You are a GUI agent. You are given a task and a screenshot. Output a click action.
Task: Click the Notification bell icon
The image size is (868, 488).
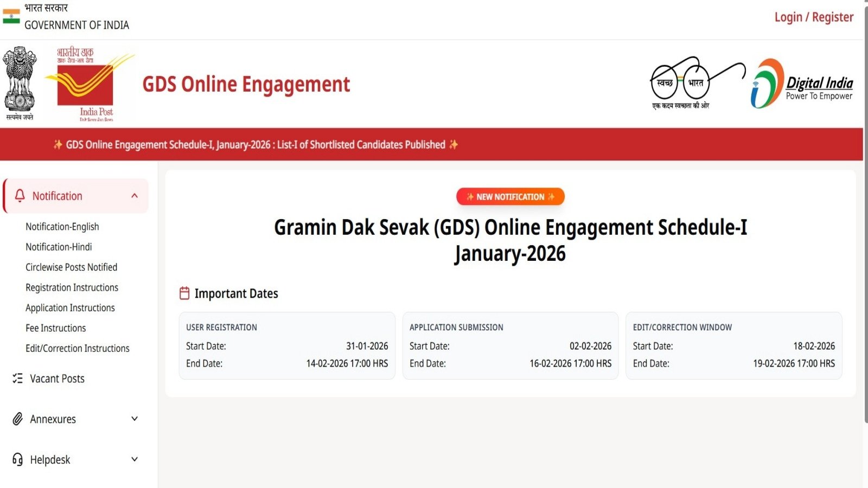coord(20,196)
